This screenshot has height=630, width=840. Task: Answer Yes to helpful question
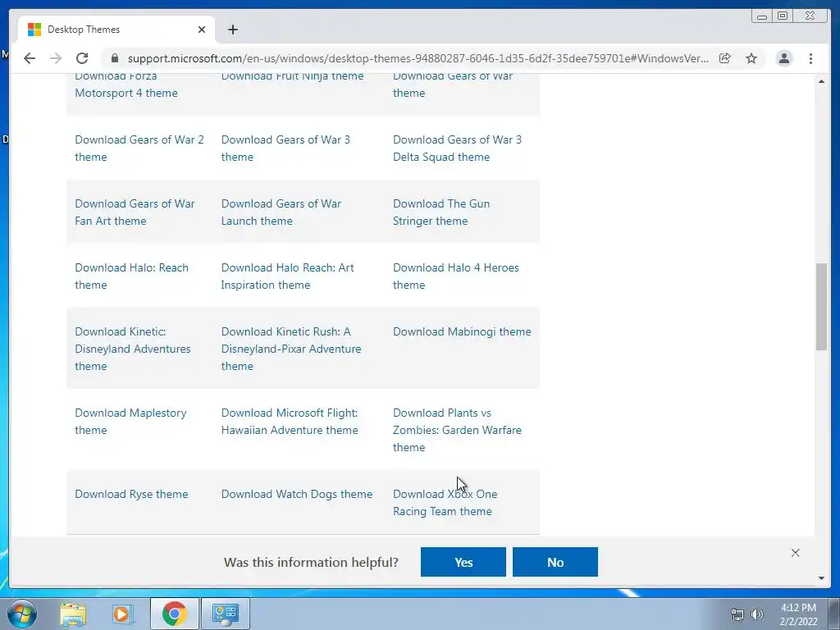coord(463,562)
